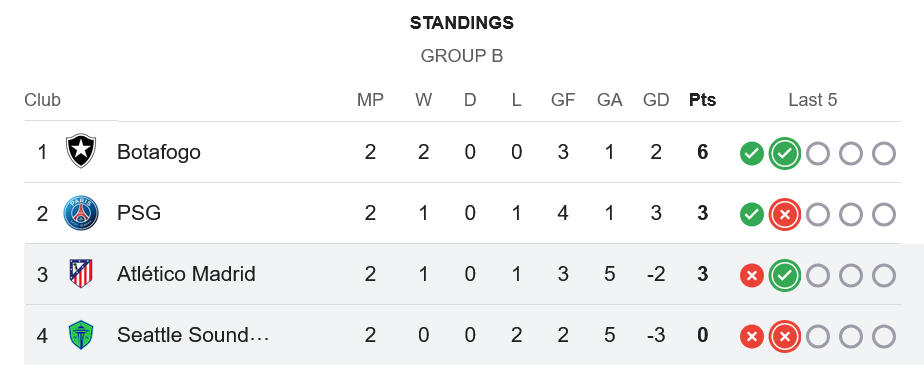Click the PSG club crest icon

[81, 213]
